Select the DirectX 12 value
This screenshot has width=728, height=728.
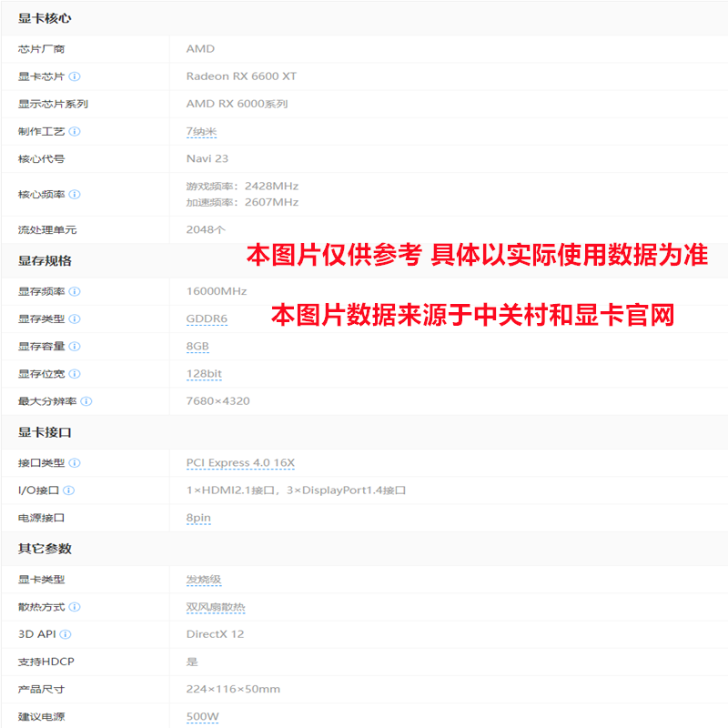tap(215, 634)
